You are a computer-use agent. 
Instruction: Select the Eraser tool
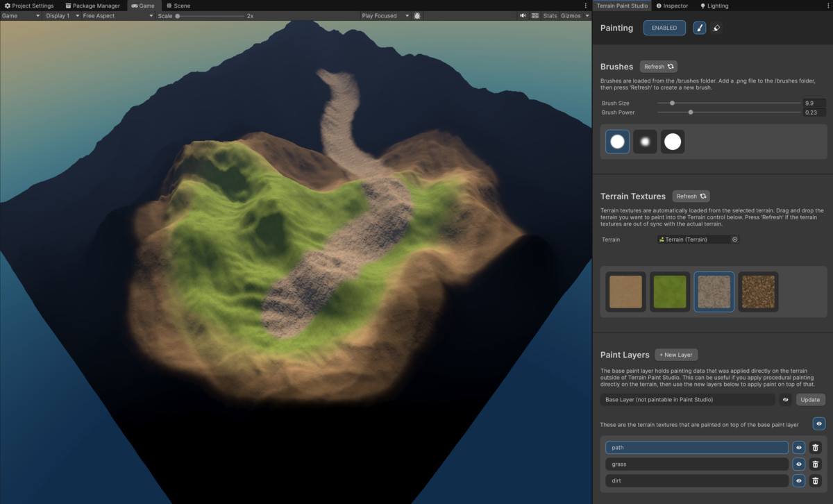718,28
